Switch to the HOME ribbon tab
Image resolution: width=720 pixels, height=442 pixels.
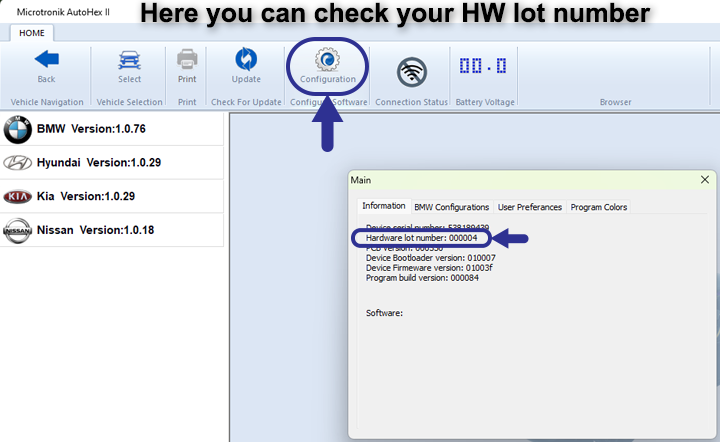pyautogui.click(x=32, y=33)
